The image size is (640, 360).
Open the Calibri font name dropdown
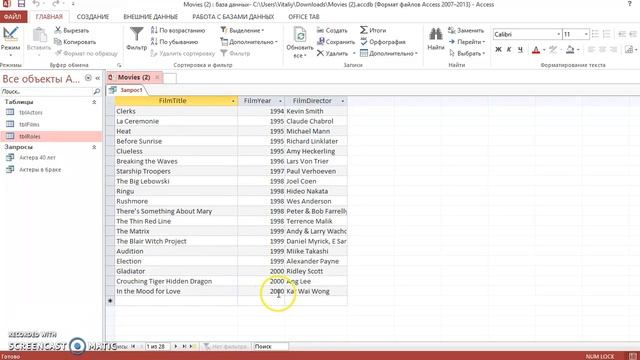558,34
